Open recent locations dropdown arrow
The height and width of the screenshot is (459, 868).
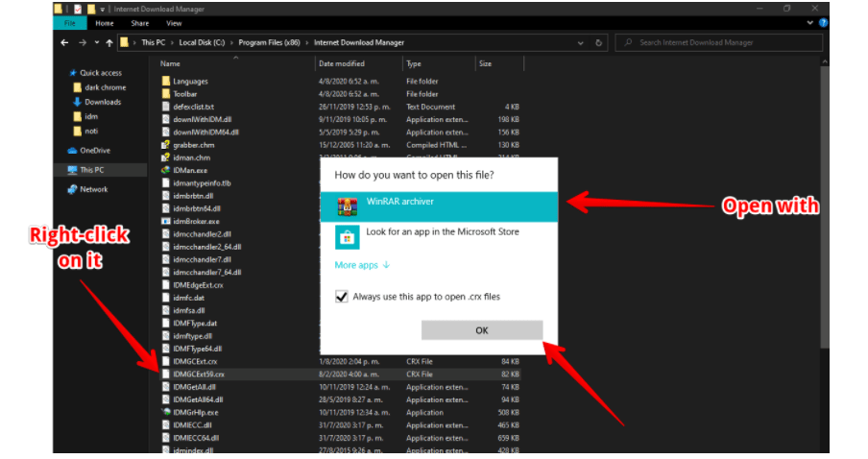tap(97, 42)
